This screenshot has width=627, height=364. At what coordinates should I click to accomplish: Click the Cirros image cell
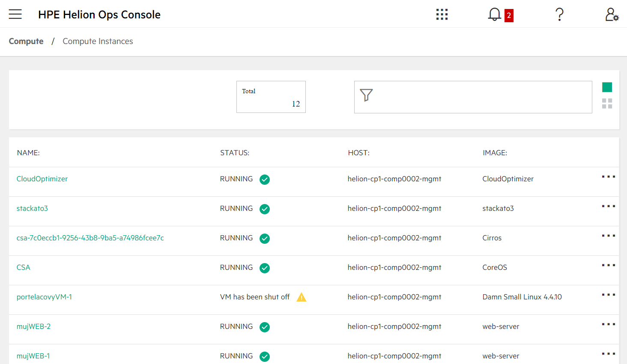(492, 238)
